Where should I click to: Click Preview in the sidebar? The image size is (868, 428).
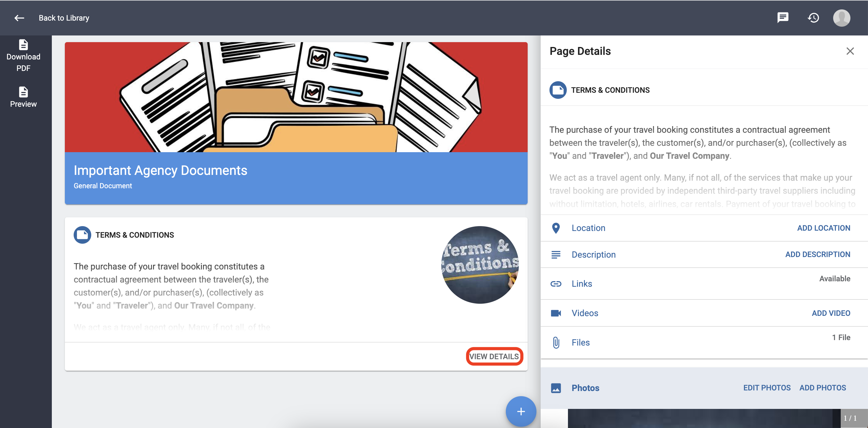click(x=23, y=97)
